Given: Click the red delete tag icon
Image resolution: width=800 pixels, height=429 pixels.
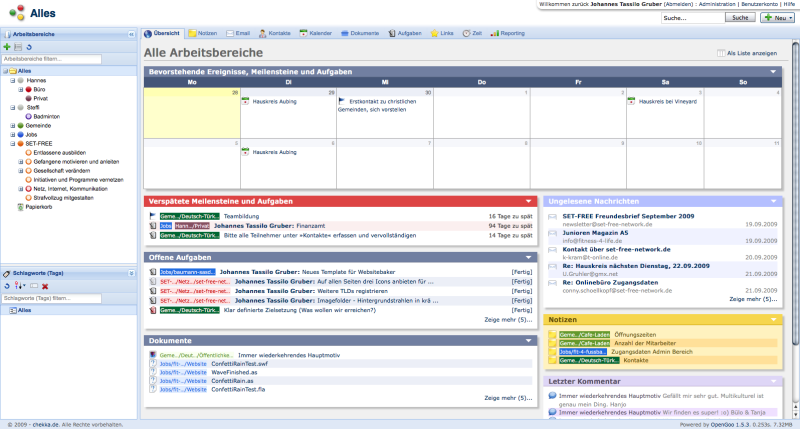Looking at the screenshot, I should 45,286.
